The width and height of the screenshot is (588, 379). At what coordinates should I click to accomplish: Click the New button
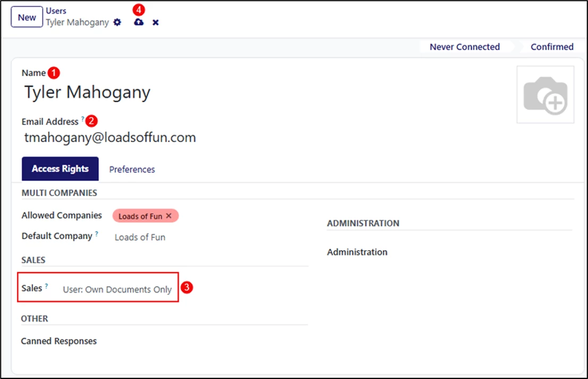point(27,17)
